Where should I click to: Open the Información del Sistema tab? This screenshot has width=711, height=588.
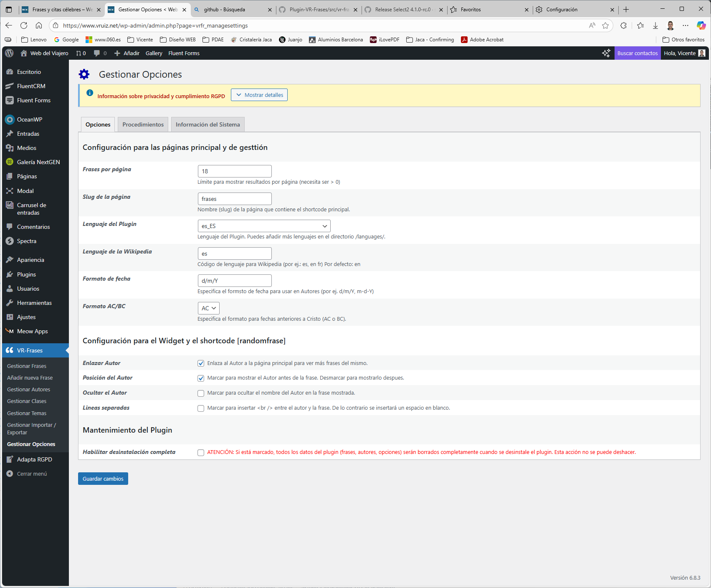(207, 124)
